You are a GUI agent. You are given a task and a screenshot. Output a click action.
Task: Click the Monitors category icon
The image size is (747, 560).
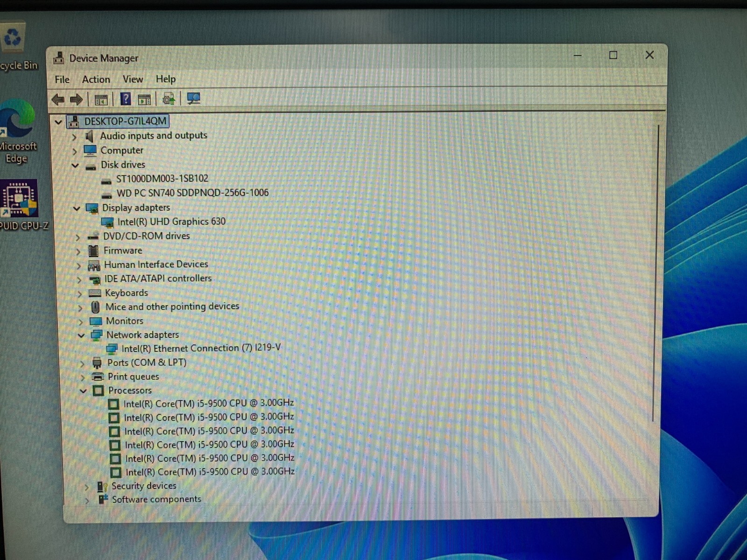(x=96, y=322)
